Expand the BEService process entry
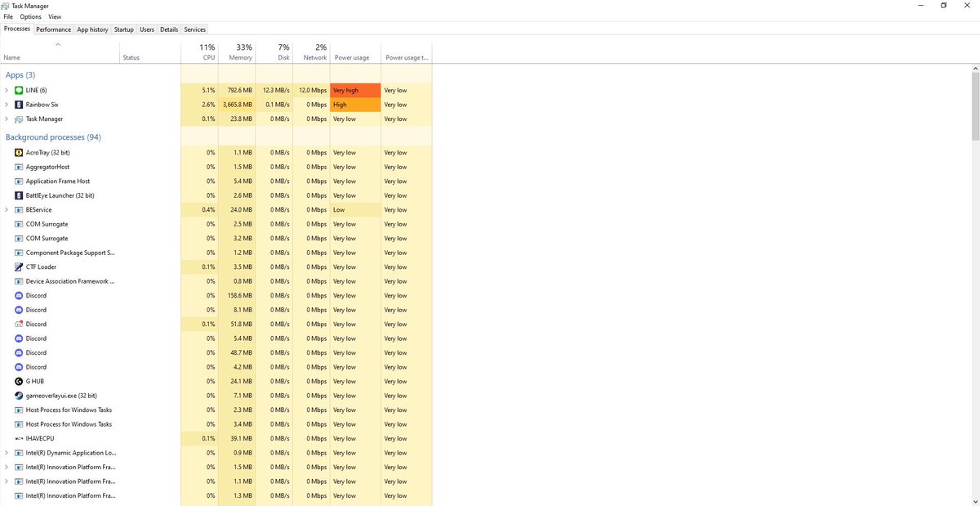The height and width of the screenshot is (506, 980). [x=7, y=210]
